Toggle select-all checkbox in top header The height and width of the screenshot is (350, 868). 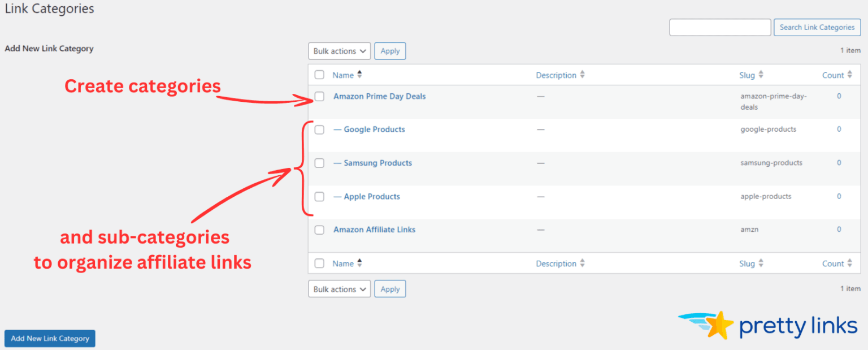[320, 75]
